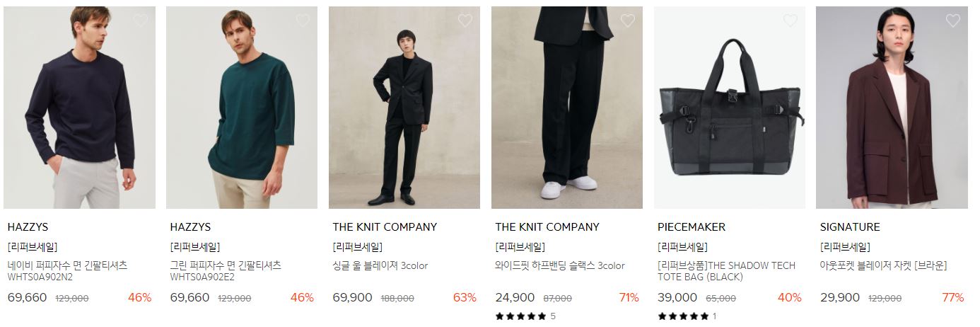
Task: Like the brown SIGNATURE blazer jacket
Action: pyautogui.click(x=953, y=21)
